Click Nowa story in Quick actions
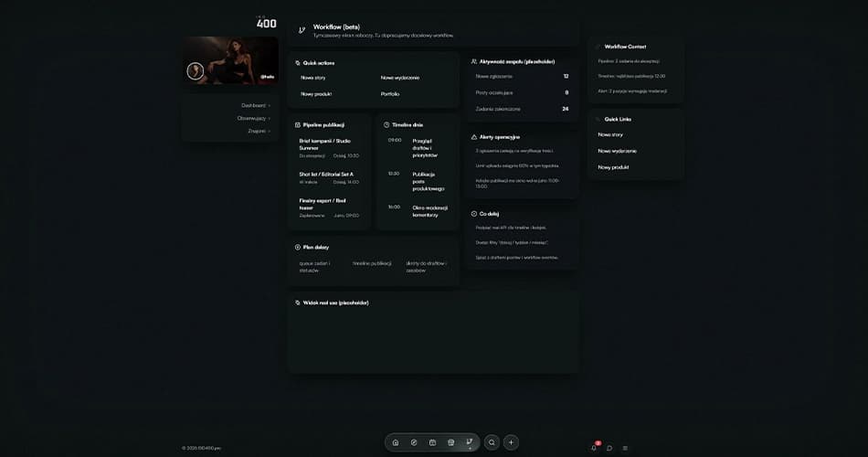Screen dimensions: 868x457 [313, 78]
